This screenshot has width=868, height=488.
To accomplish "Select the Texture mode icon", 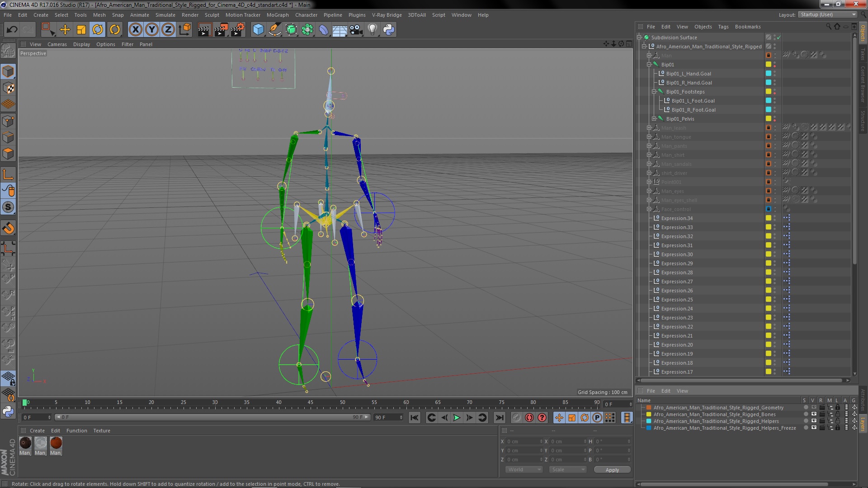I will [x=8, y=88].
